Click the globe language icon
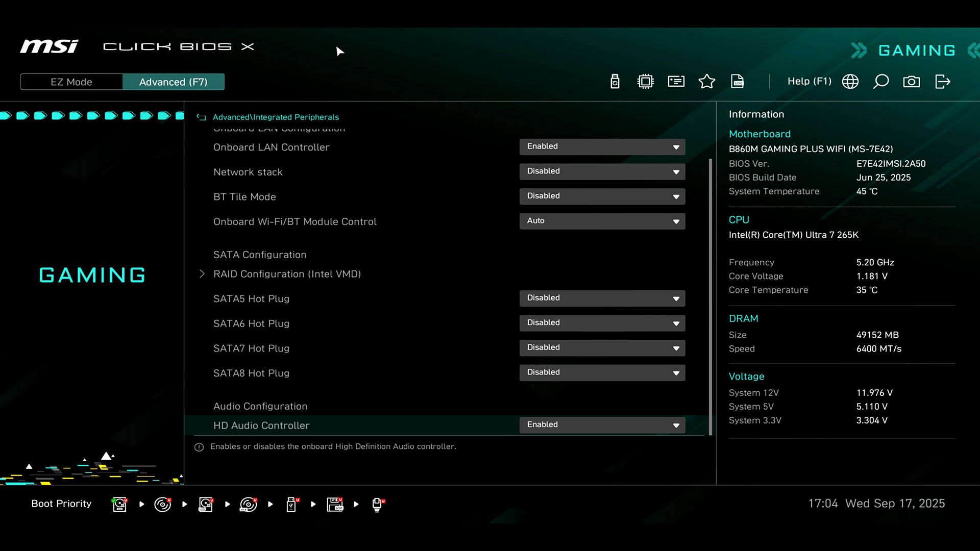This screenshot has width=980, height=551. (x=850, y=82)
